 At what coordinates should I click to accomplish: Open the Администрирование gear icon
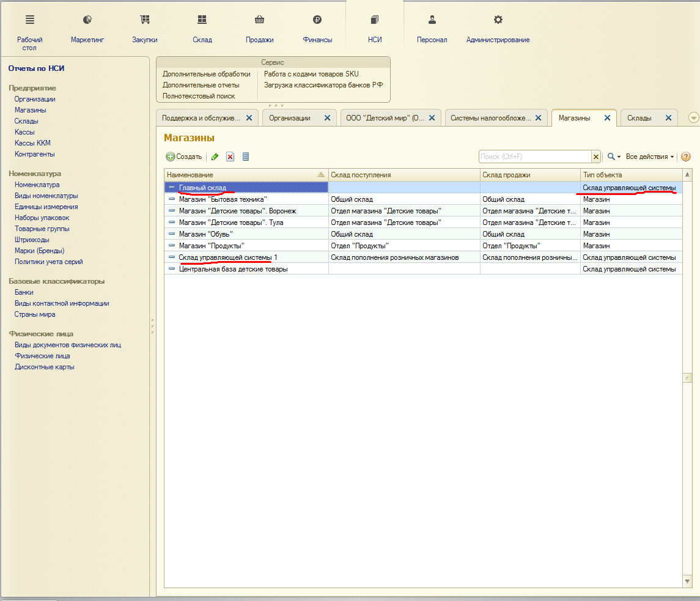tap(498, 20)
